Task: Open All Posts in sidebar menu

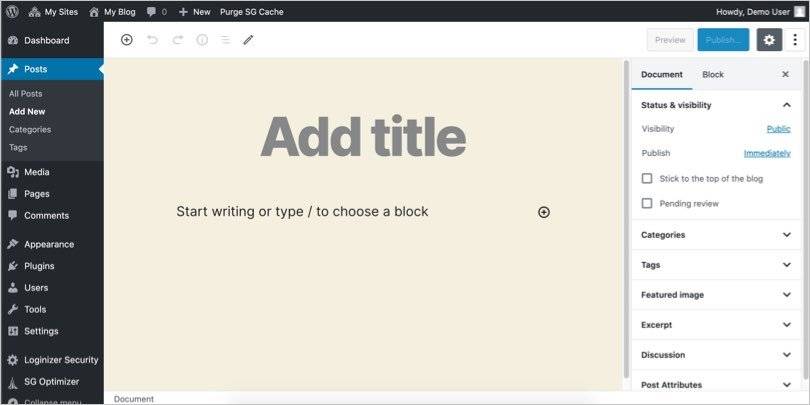Action: click(x=26, y=94)
